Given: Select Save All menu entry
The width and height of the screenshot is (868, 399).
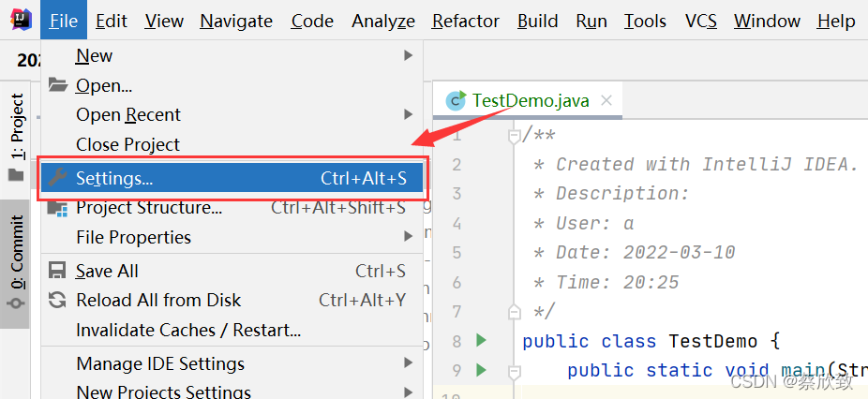Looking at the screenshot, I should (x=232, y=271).
